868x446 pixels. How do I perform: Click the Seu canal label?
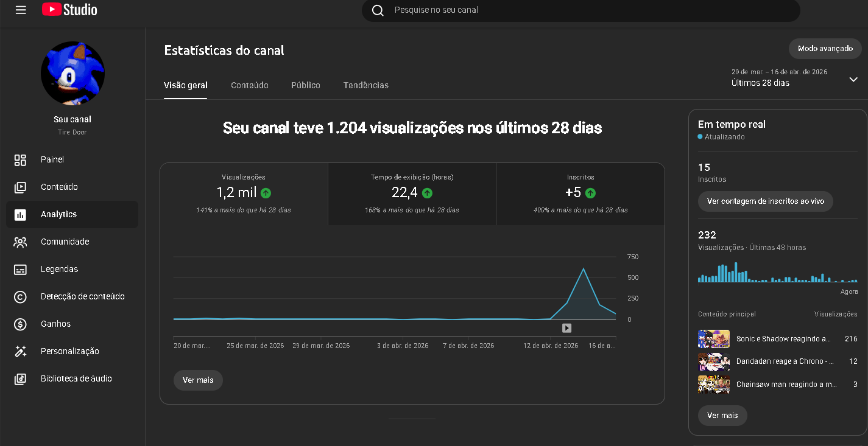coord(72,119)
